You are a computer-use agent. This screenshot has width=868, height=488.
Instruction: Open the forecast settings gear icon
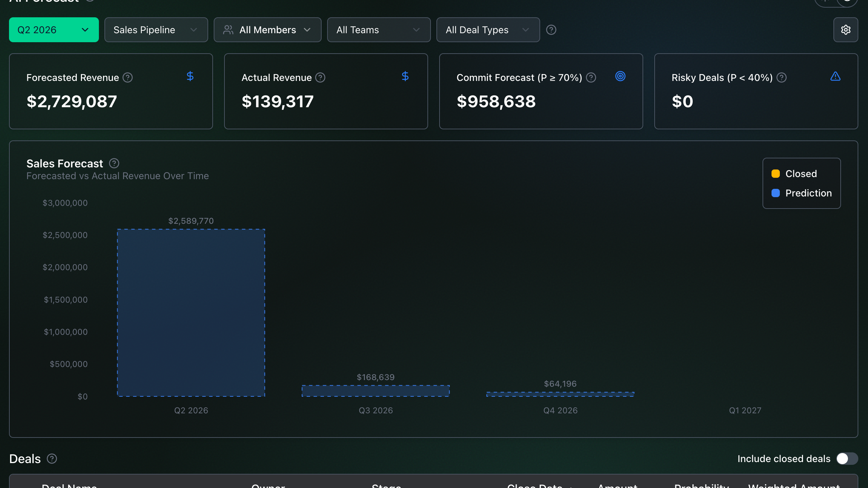point(846,30)
